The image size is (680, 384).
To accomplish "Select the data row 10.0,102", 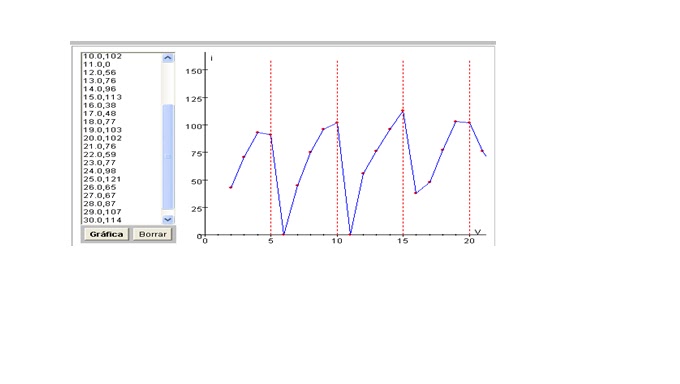I will [102, 56].
